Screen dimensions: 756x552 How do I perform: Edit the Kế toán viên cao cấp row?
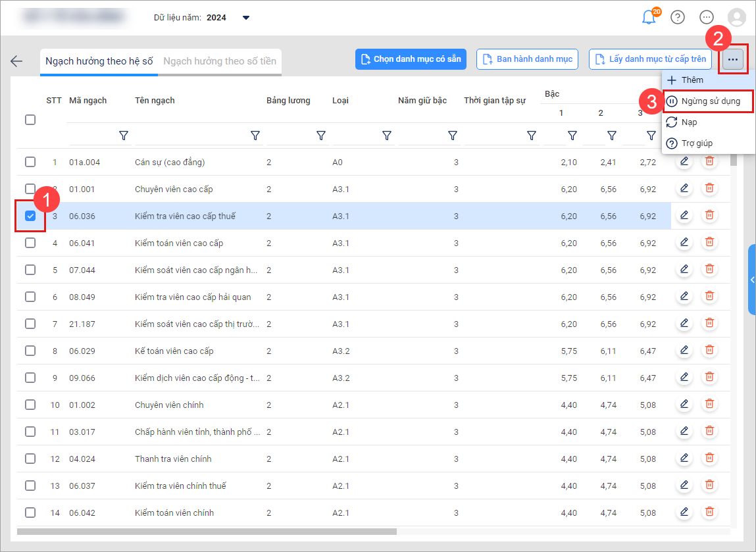684,351
